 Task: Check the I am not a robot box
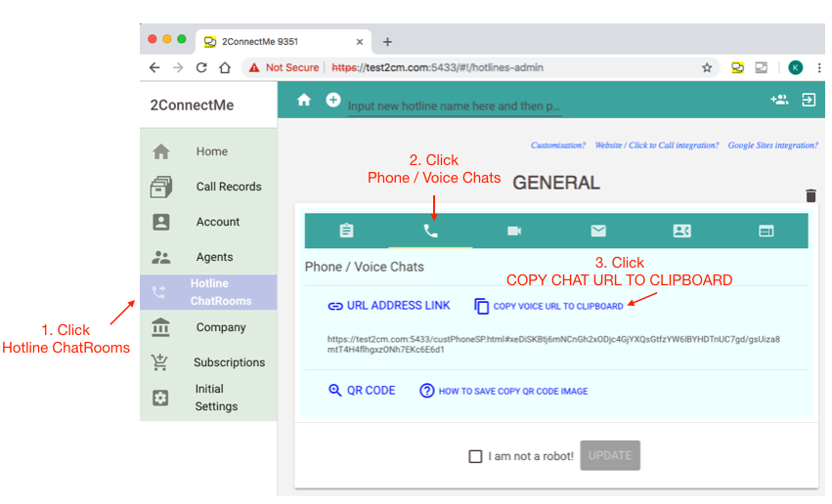click(x=475, y=456)
